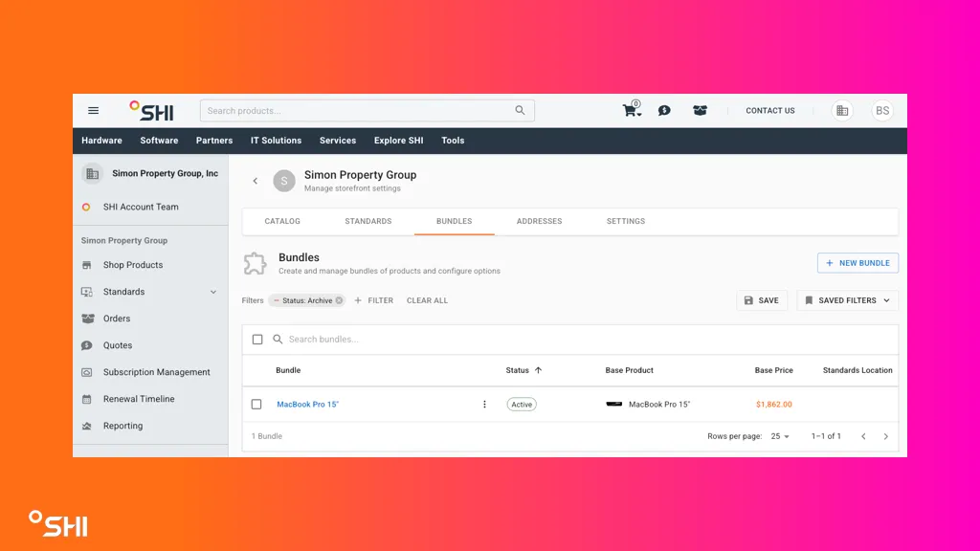
Task: Open the shopping cart
Action: tap(632, 110)
